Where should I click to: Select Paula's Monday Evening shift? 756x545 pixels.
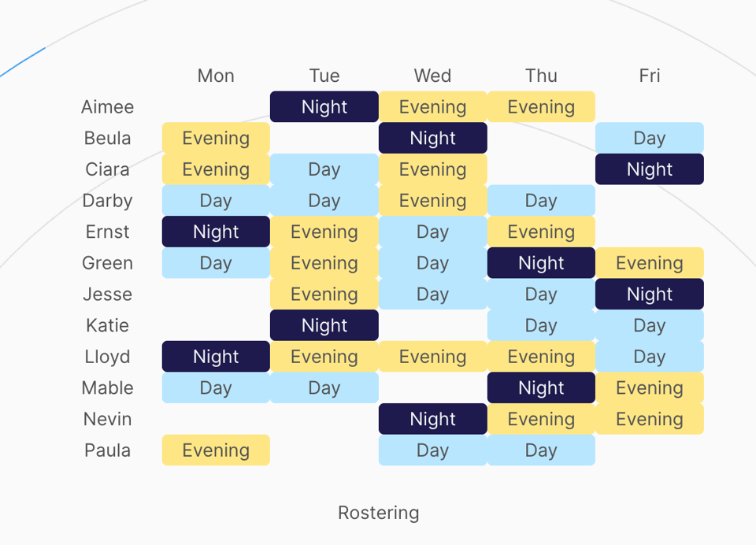[x=216, y=450]
